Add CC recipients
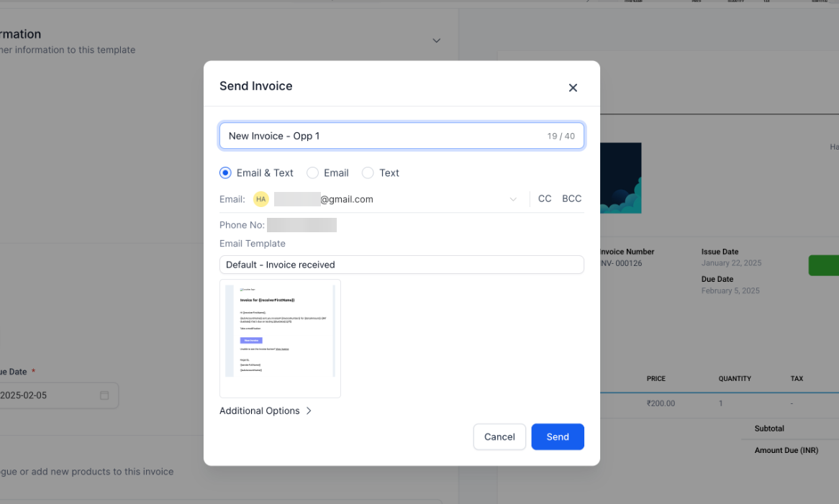This screenshot has width=839, height=504. coord(545,199)
